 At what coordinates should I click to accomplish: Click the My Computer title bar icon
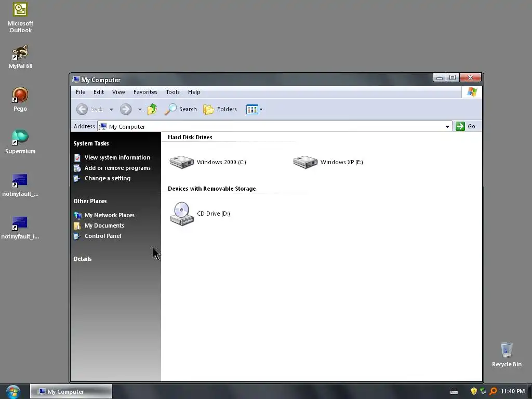pyautogui.click(x=76, y=79)
